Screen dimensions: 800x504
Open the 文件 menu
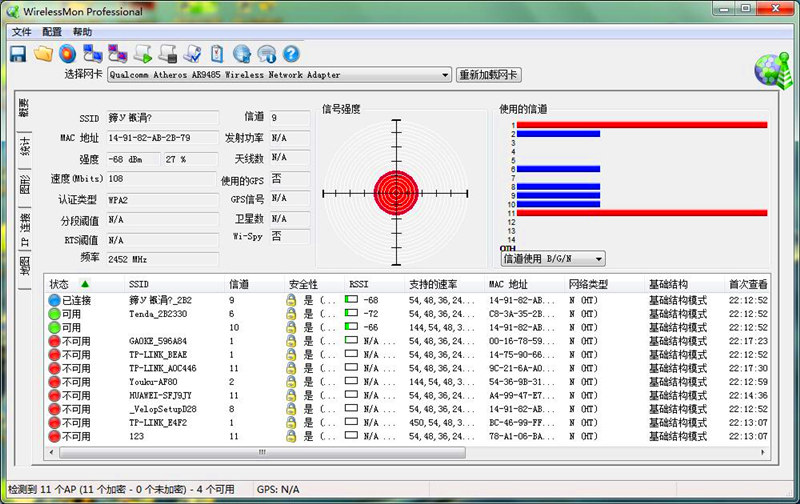tap(21, 32)
